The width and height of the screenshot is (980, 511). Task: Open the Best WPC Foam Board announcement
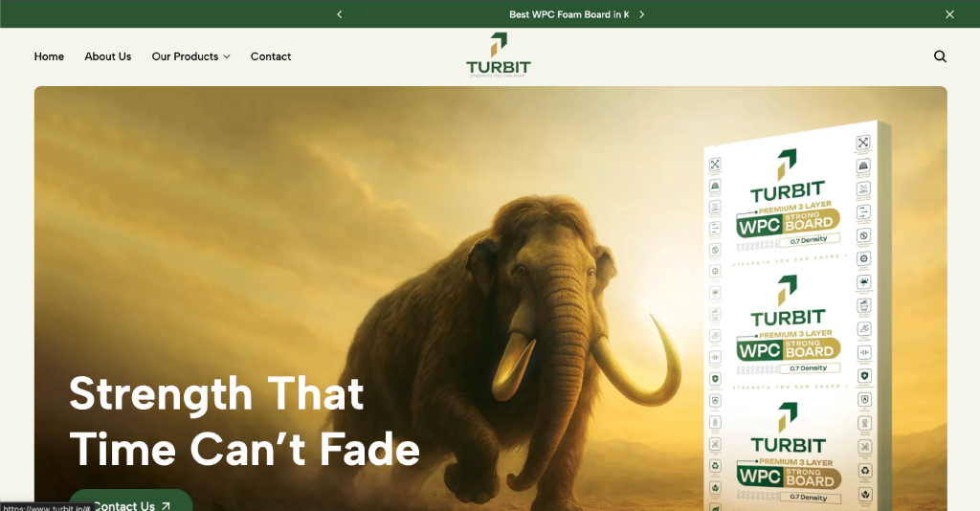click(x=568, y=14)
